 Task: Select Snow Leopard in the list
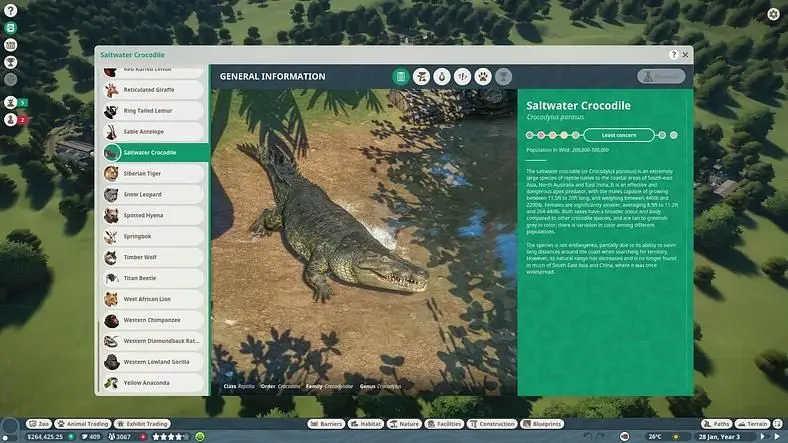pyautogui.click(x=153, y=194)
